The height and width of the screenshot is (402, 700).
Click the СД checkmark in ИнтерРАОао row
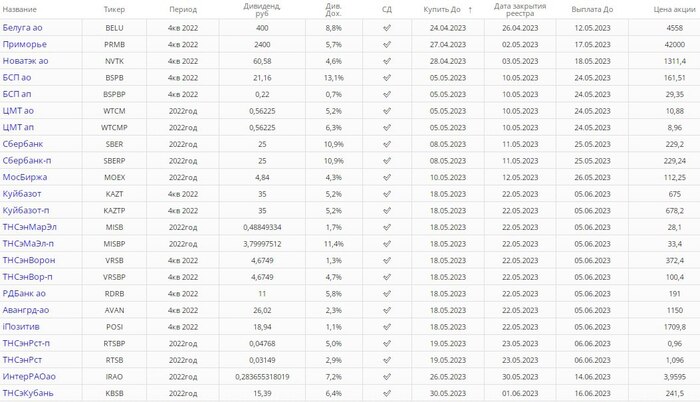386,377
